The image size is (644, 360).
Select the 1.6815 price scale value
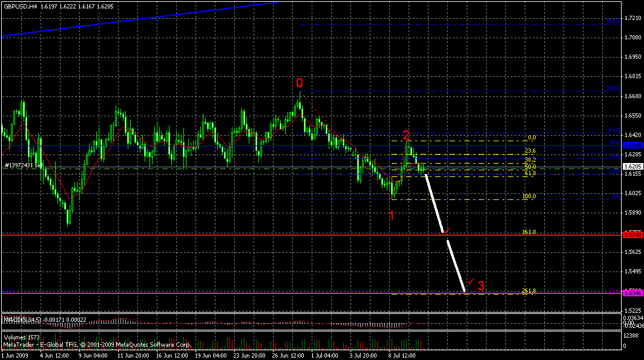click(633, 76)
